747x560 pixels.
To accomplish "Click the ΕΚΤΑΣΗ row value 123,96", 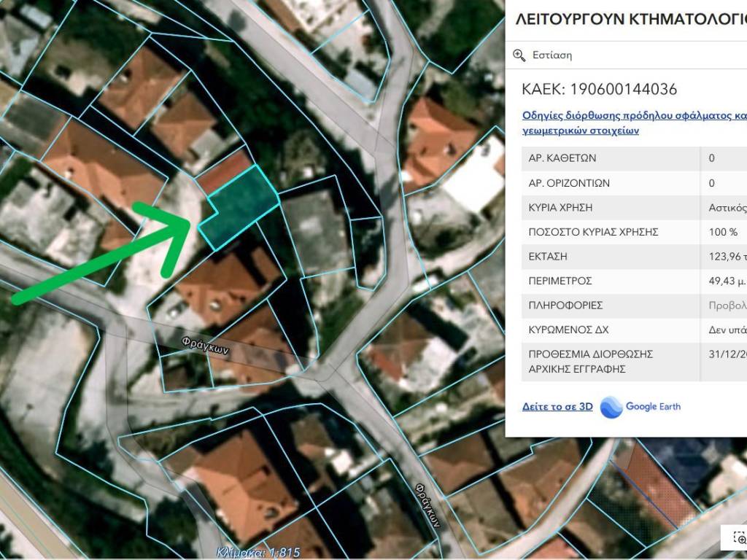I will point(727,257).
